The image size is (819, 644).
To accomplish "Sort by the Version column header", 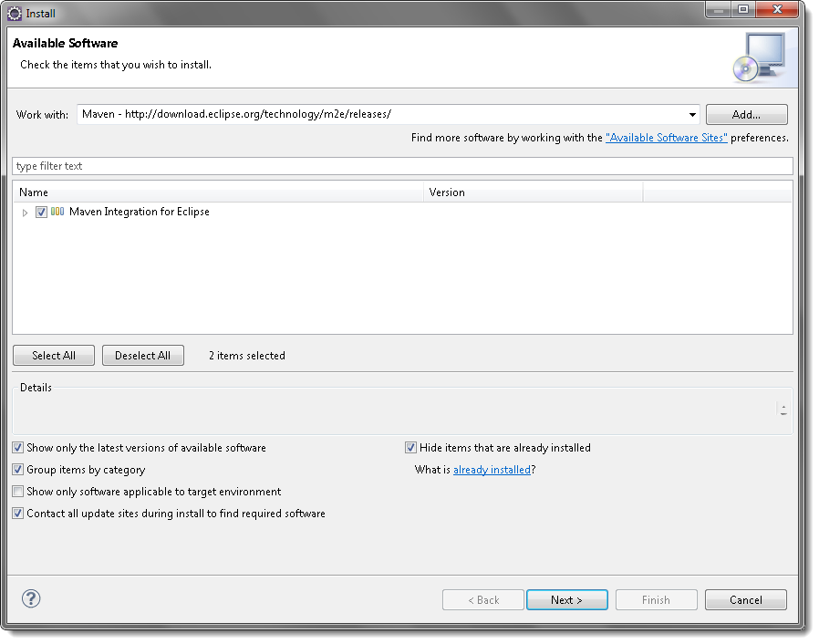I will coord(534,192).
